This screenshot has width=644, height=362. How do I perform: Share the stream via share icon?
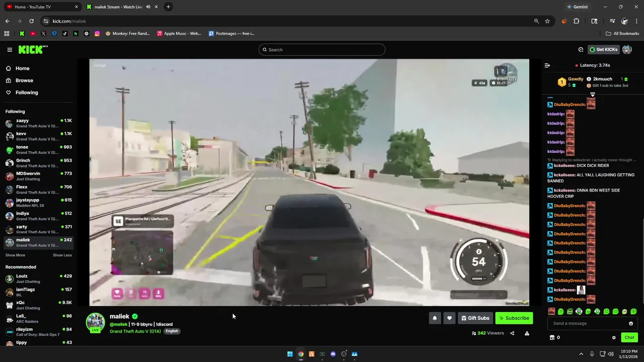click(512, 333)
